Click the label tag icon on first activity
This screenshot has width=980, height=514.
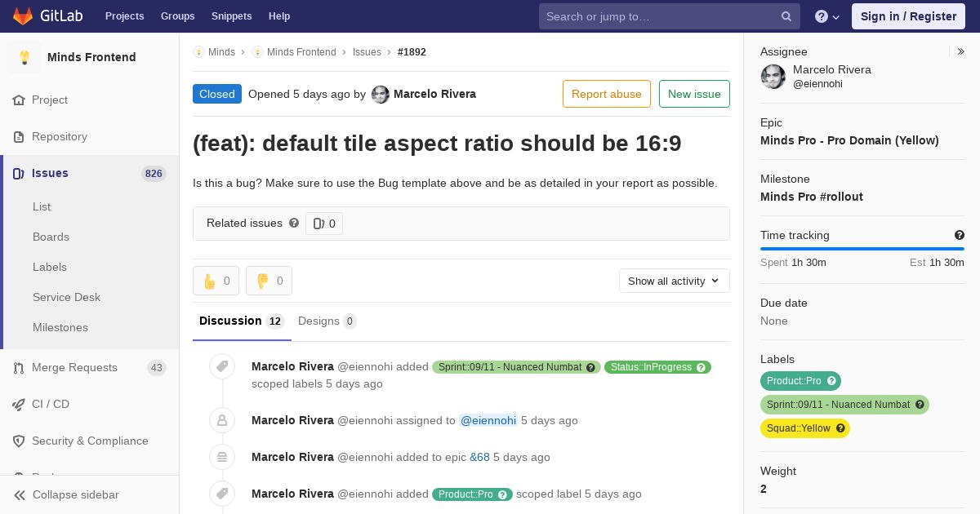coord(222,367)
